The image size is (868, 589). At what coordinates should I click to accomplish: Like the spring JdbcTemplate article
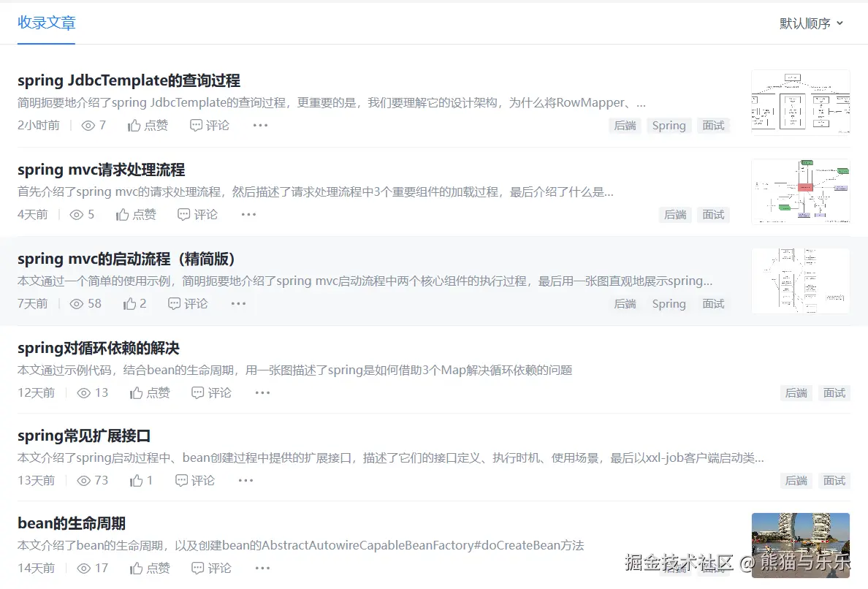[x=148, y=126]
